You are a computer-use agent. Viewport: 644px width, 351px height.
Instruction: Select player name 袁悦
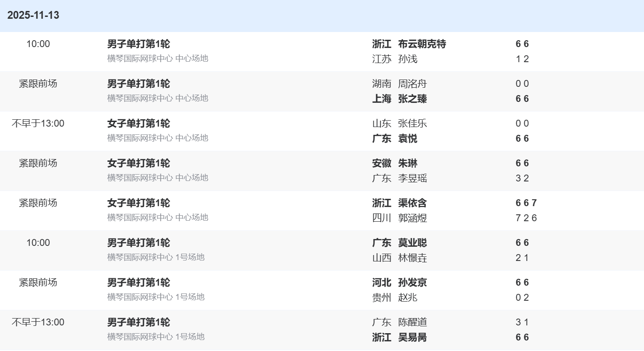pos(408,138)
